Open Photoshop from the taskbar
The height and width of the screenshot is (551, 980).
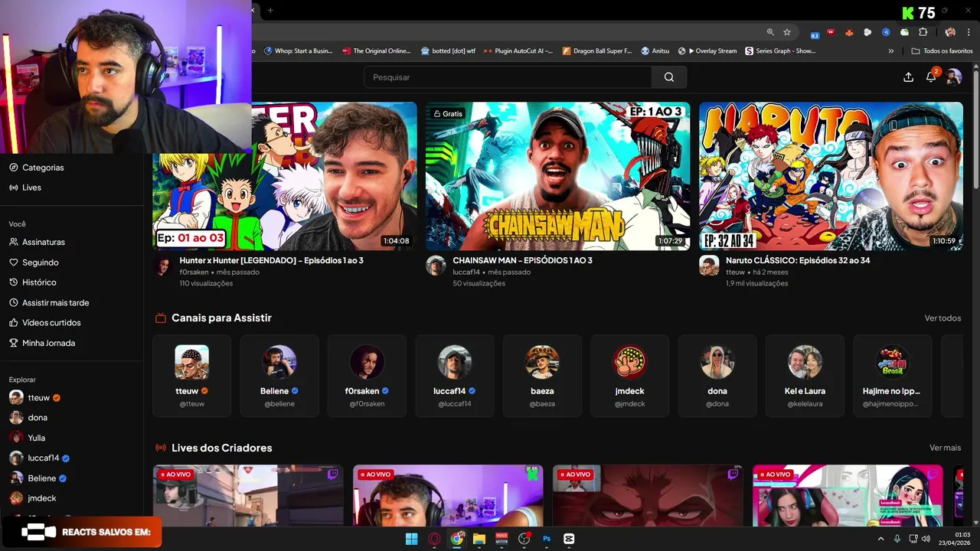(547, 539)
